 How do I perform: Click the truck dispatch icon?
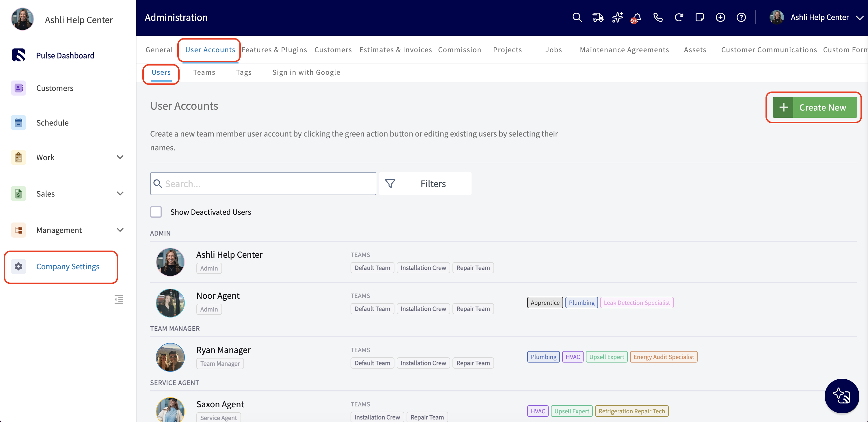point(598,17)
